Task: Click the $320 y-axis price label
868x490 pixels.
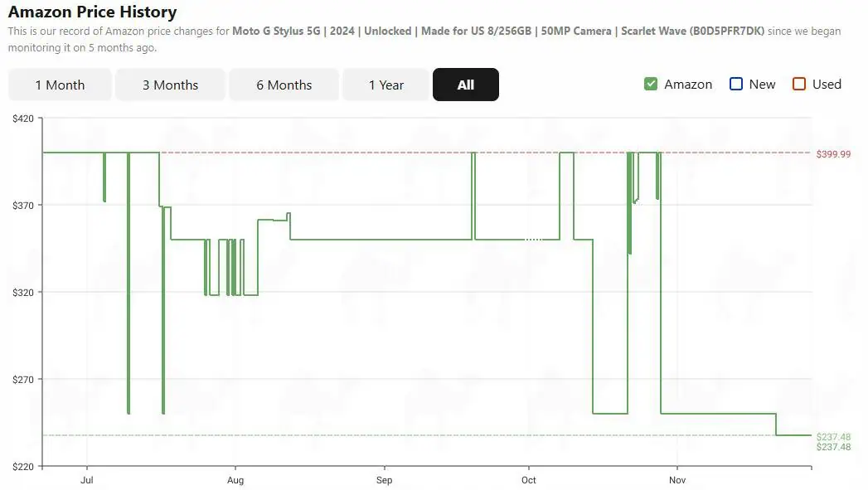Action: click(x=23, y=293)
